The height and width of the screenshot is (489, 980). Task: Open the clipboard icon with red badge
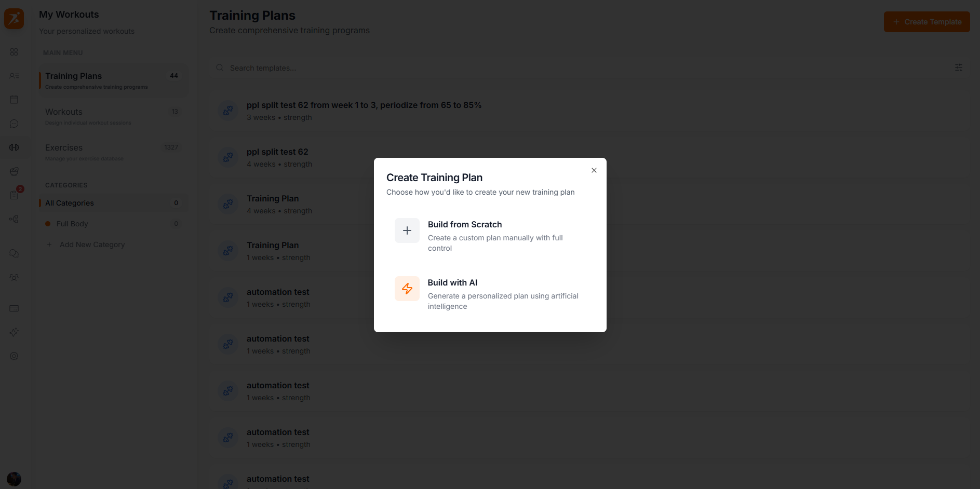point(14,195)
